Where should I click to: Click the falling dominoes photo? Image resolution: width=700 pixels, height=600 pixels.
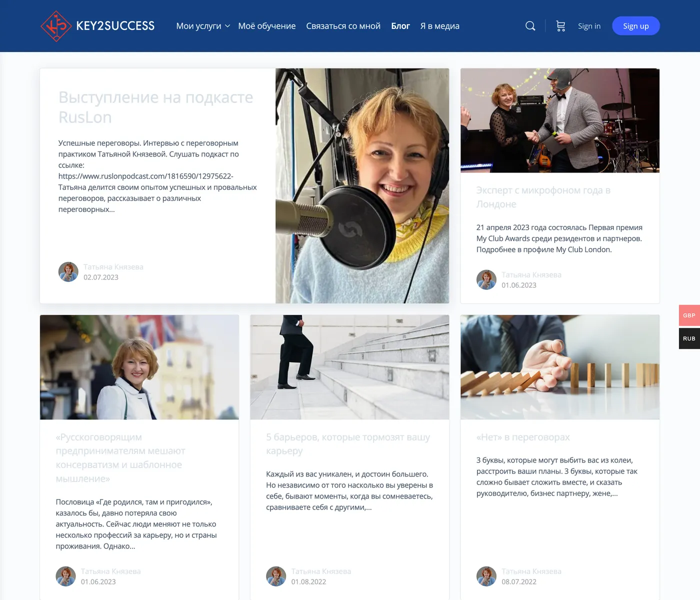coord(560,367)
